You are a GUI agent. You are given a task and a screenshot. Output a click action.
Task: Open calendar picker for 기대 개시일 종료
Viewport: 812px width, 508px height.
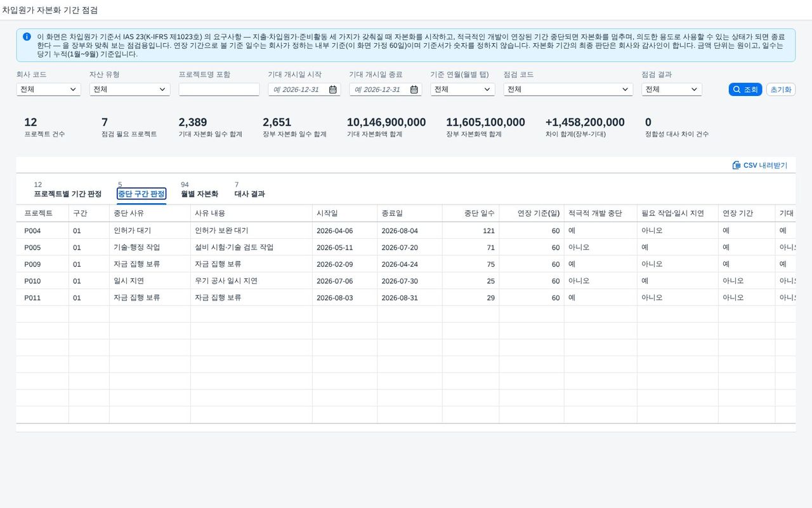[x=414, y=90]
